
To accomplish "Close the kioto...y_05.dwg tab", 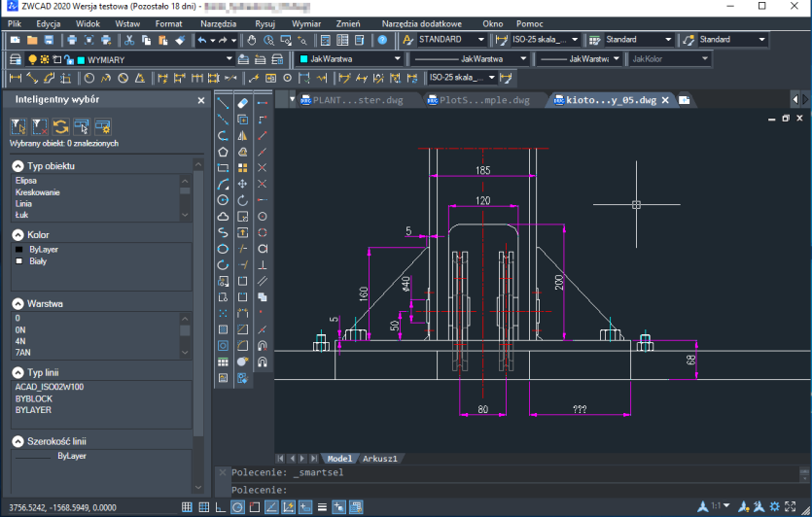I will coord(665,100).
